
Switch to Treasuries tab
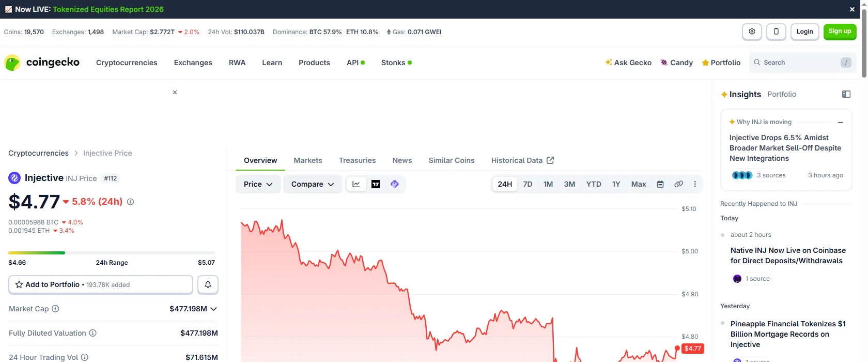tap(357, 160)
